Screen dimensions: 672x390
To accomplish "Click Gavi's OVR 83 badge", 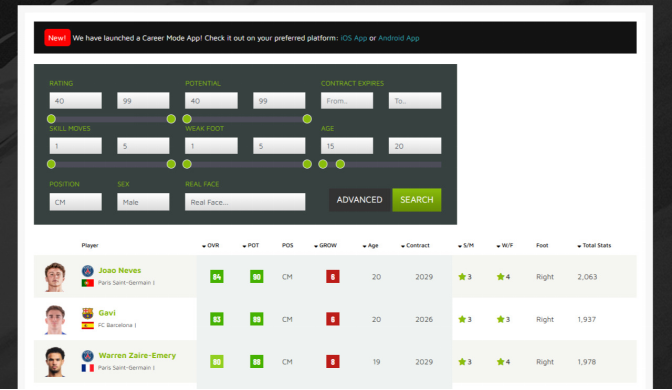I will pos(216,319).
